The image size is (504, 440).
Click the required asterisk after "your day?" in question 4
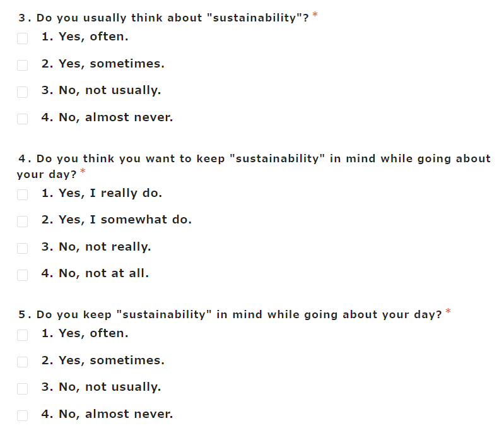[x=83, y=171]
